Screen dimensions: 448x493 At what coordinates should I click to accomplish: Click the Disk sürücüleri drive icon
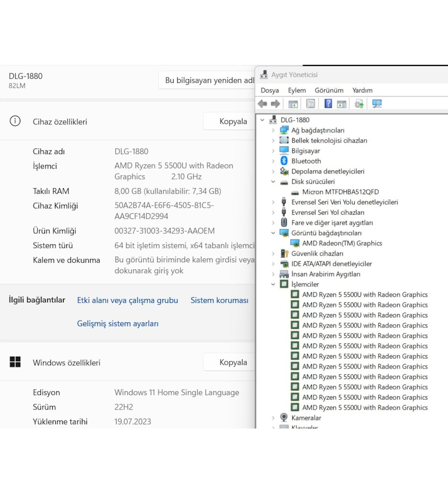284,182
